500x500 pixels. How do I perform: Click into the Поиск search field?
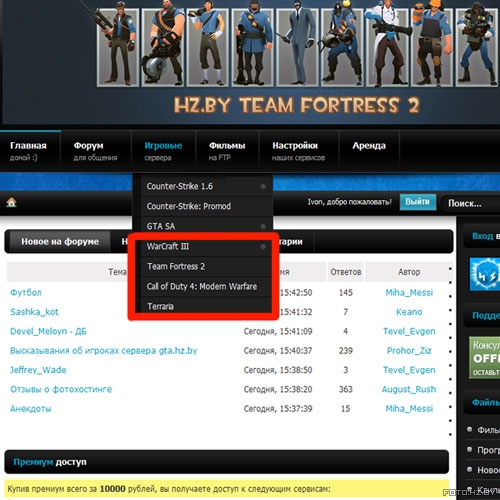(470, 203)
